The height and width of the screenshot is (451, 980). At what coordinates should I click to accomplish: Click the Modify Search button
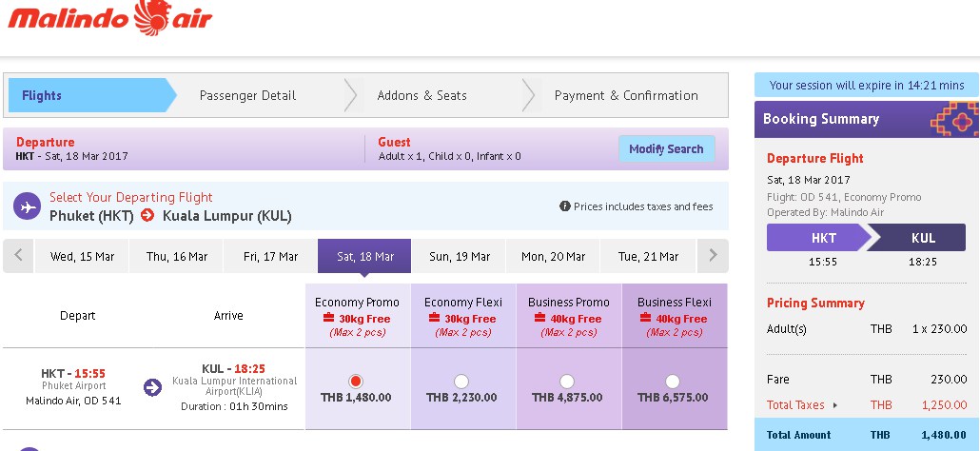(x=666, y=148)
